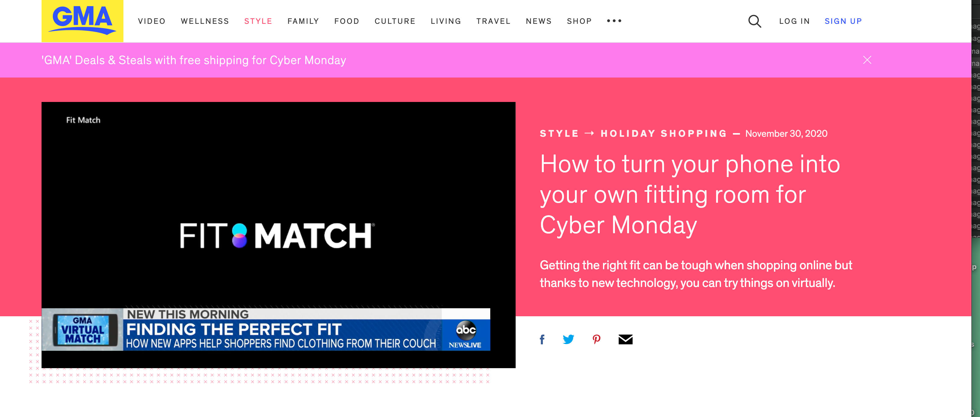This screenshot has height=417, width=980.
Task: Open the Shop section
Action: pos(579,21)
